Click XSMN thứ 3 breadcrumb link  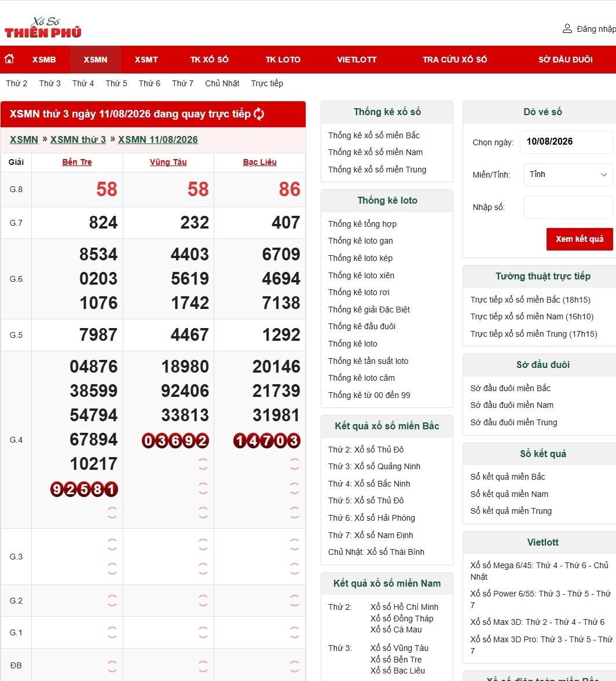tap(78, 139)
